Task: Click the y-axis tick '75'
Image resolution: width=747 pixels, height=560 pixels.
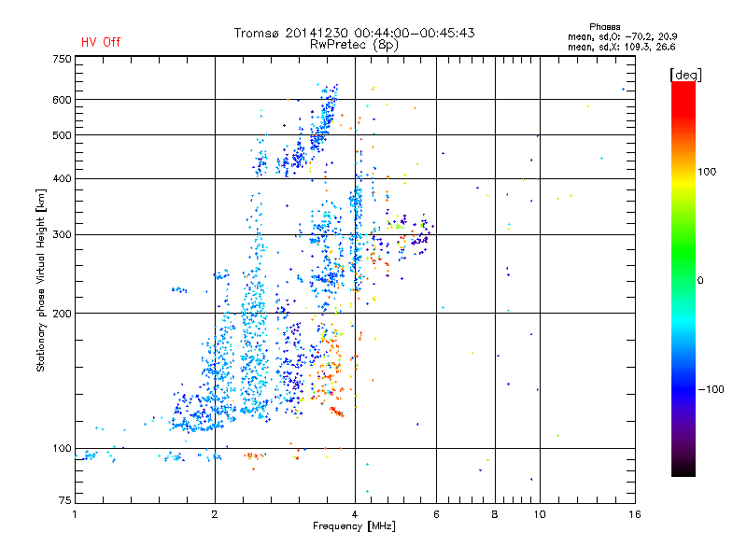Action: click(x=64, y=500)
